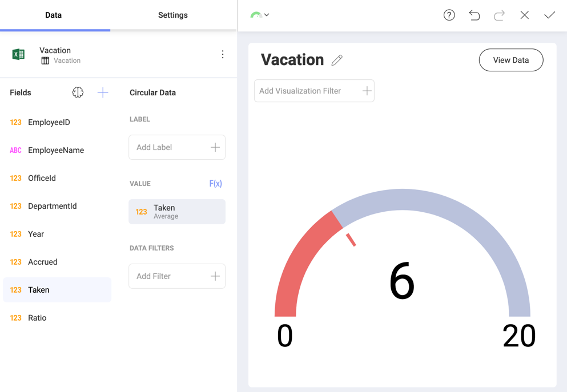This screenshot has height=392, width=567.
Task: Click the gauge minimum label 0
Action: pyautogui.click(x=284, y=336)
